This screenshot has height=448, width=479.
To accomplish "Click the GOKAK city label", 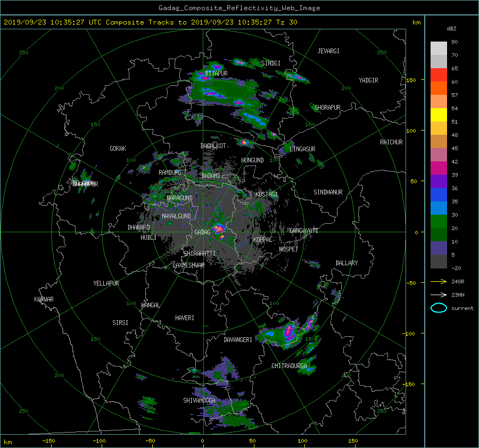I will pos(118,149).
